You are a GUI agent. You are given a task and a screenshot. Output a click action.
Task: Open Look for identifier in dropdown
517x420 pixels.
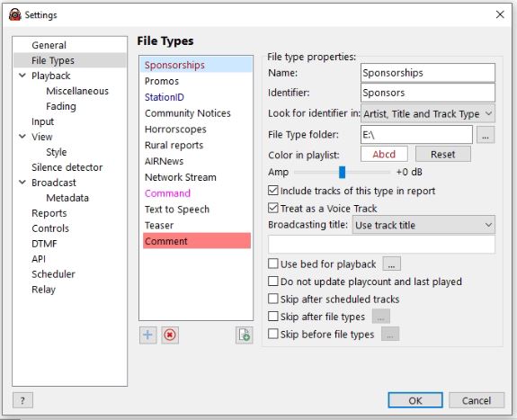click(x=428, y=114)
